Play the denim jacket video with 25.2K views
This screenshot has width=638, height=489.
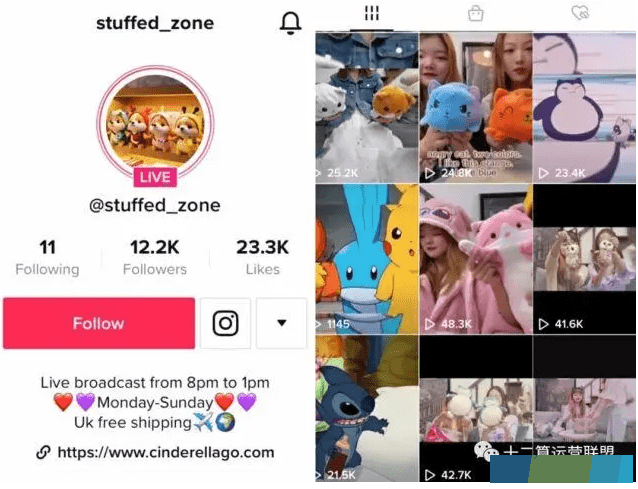coord(367,108)
